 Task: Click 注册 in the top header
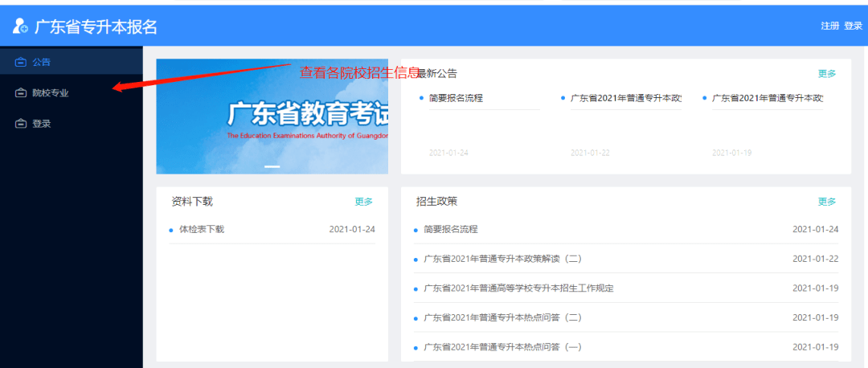click(x=829, y=26)
